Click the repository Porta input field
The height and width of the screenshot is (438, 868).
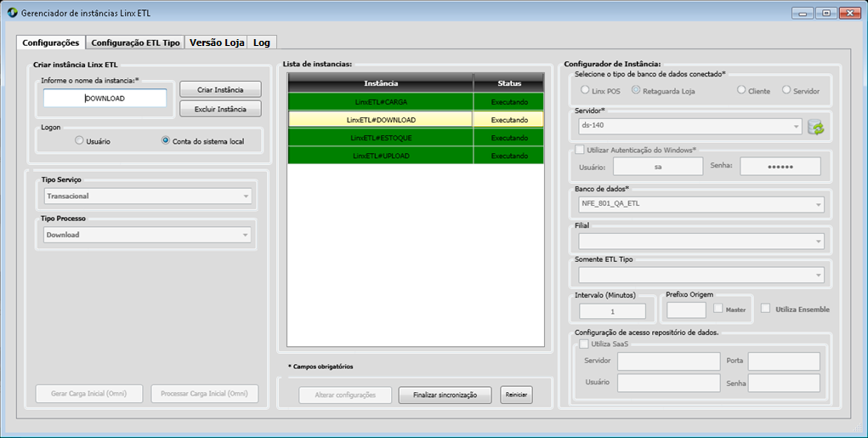point(784,361)
